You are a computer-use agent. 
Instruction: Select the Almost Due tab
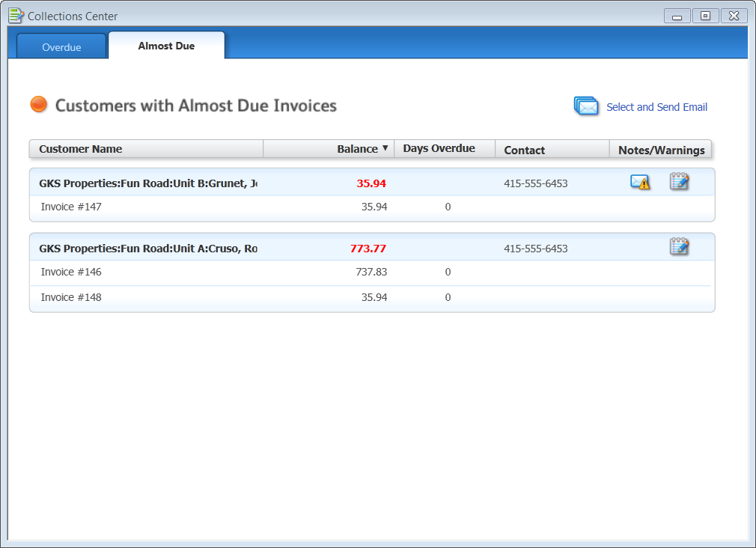(166, 46)
